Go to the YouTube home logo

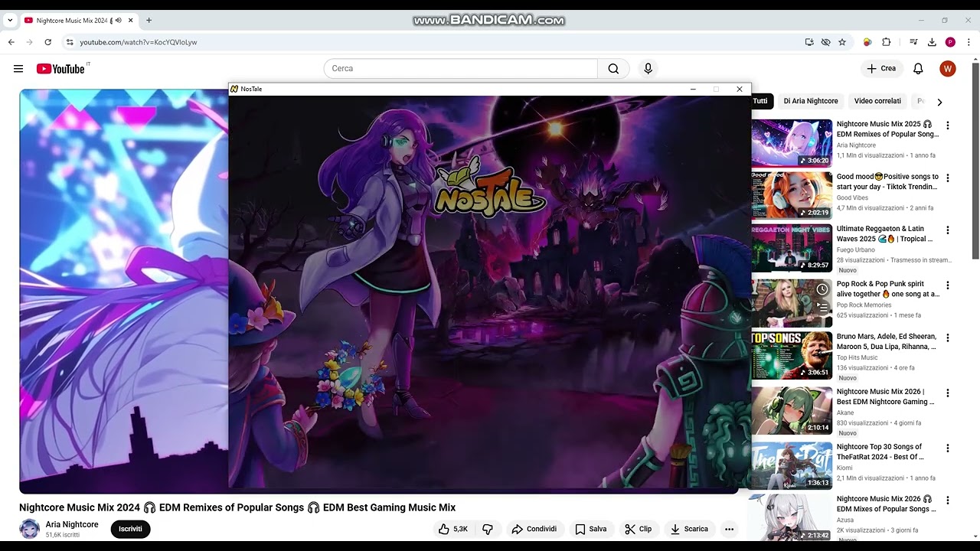click(60, 69)
